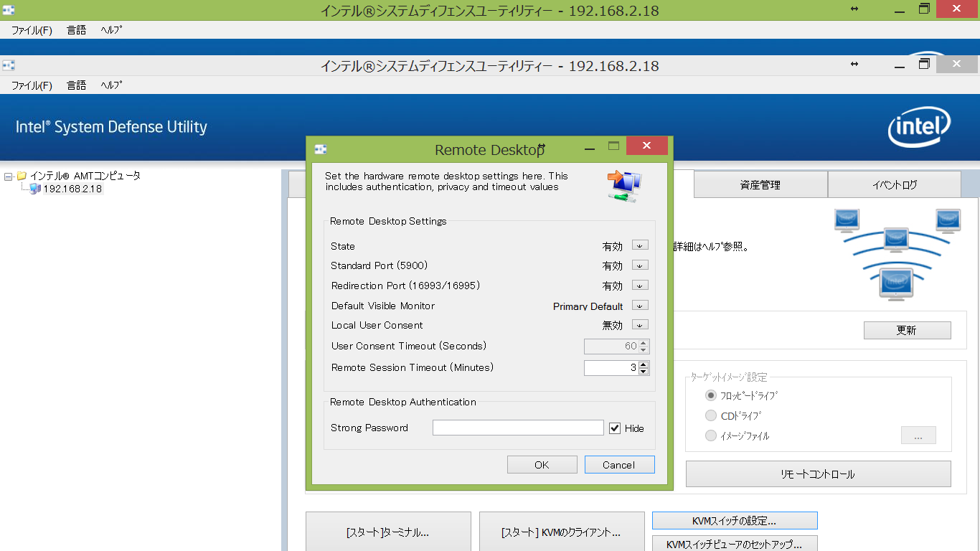Decrease Remote Session Timeout with down arrow
The width and height of the screenshot is (980, 551).
[x=644, y=372]
